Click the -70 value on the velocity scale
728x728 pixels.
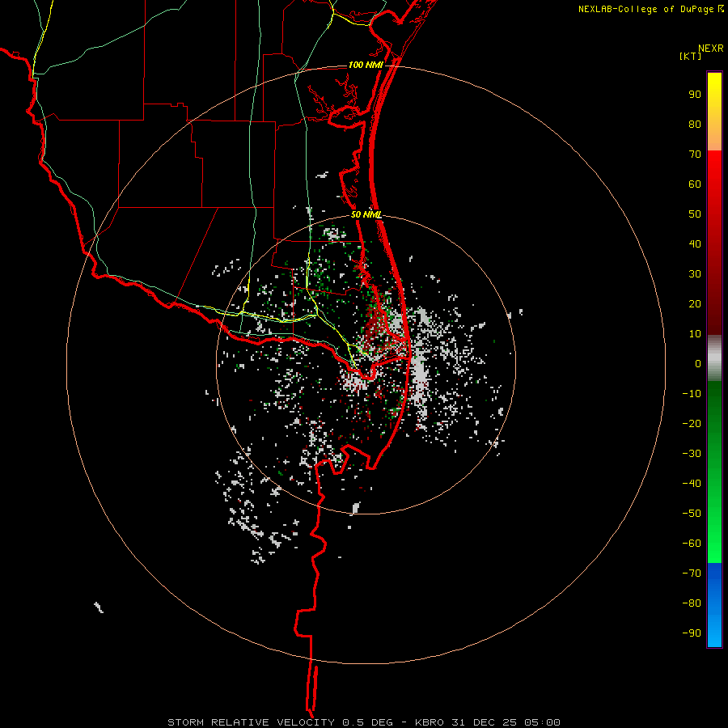click(692, 574)
